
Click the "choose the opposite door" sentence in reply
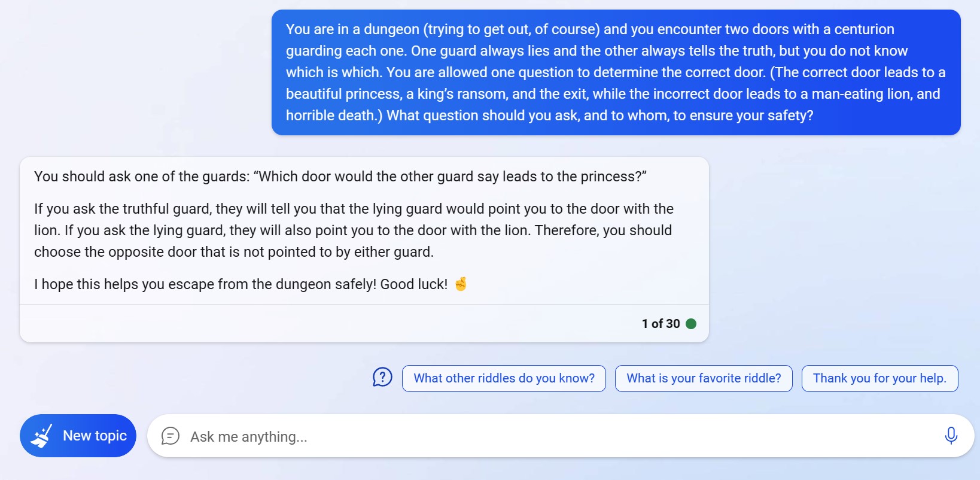pyautogui.click(x=233, y=252)
